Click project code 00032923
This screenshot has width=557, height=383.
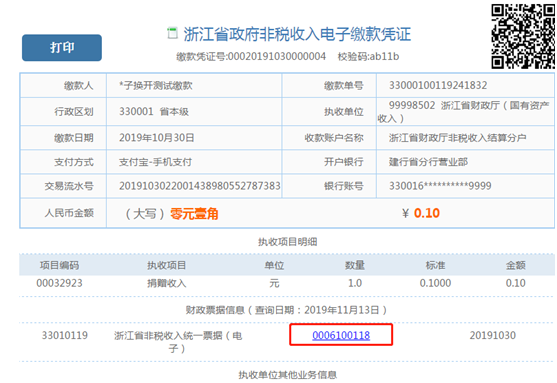click(59, 283)
